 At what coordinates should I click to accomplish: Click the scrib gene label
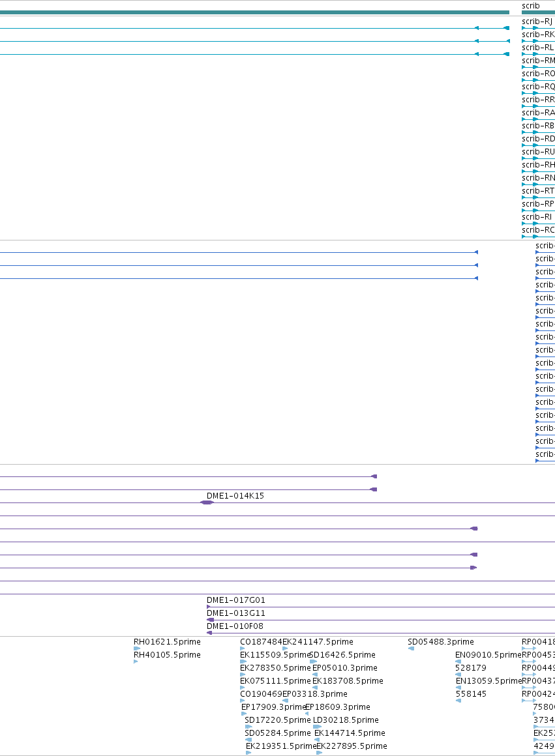(531, 6)
